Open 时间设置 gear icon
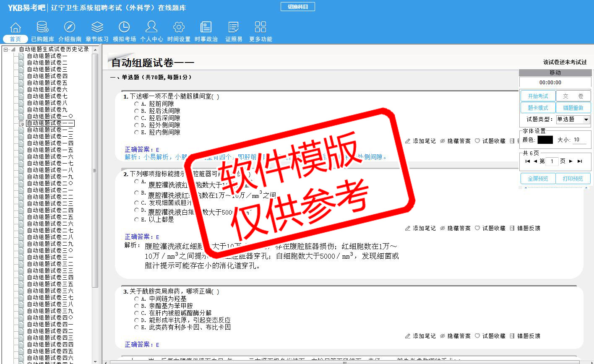594x364 pixels. click(179, 28)
